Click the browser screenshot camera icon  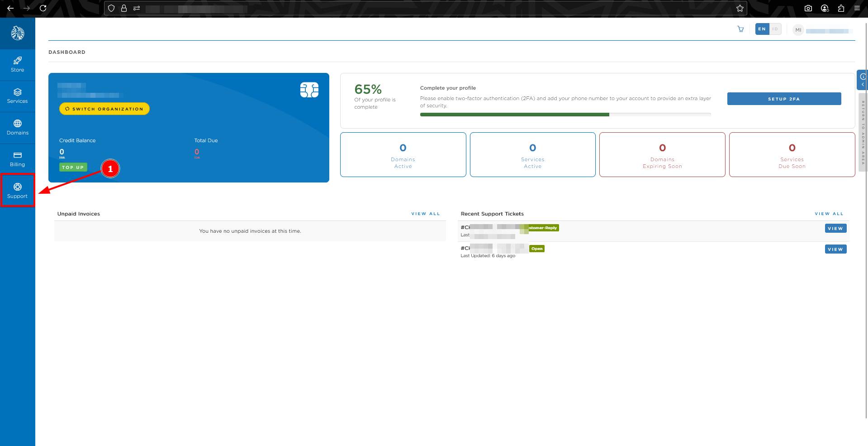(x=808, y=8)
